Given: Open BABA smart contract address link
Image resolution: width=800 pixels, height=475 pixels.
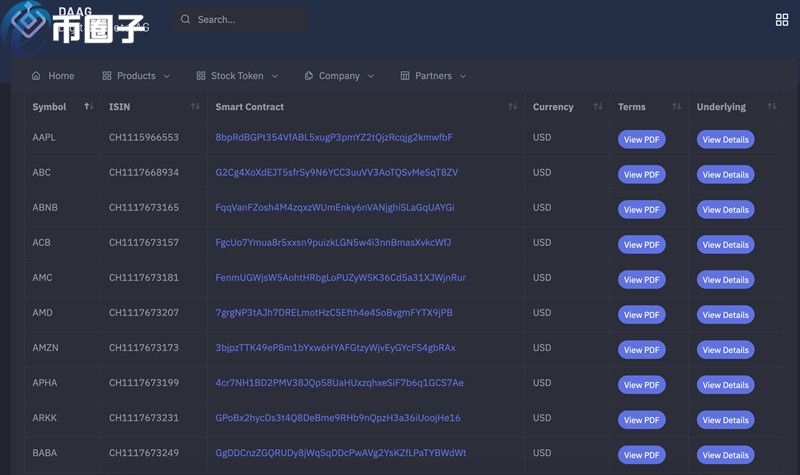Looking at the screenshot, I should (x=340, y=453).
